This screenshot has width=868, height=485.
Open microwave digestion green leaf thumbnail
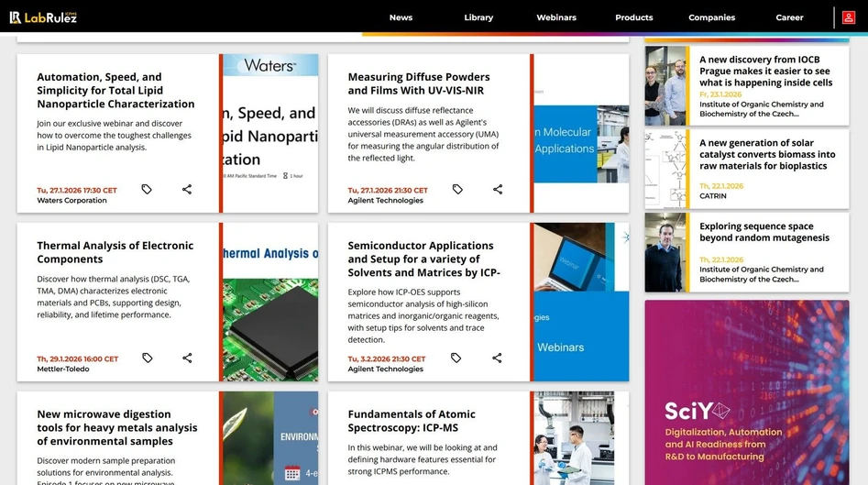tap(270, 438)
